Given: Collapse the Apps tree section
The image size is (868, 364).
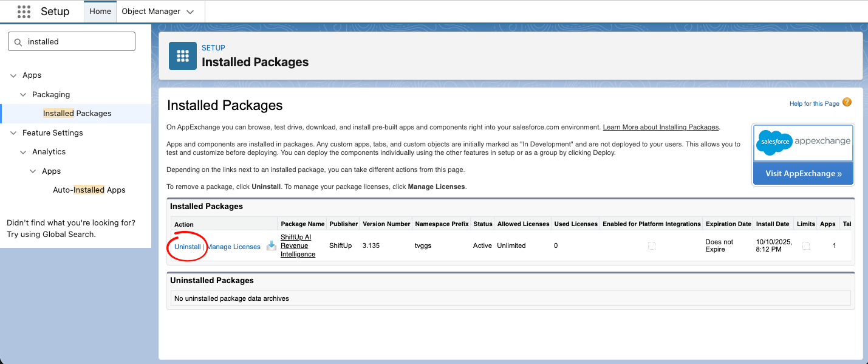Looking at the screenshot, I should point(13,75).
